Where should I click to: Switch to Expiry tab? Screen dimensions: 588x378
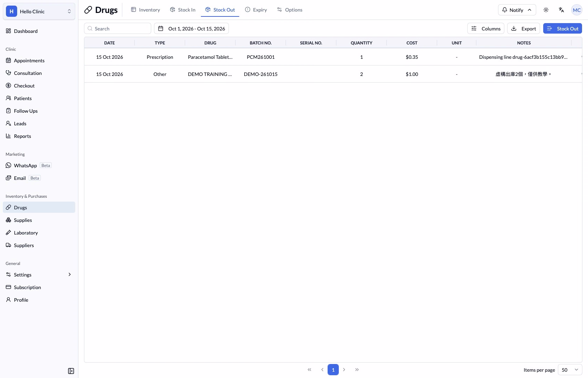(x=256, y=10)
